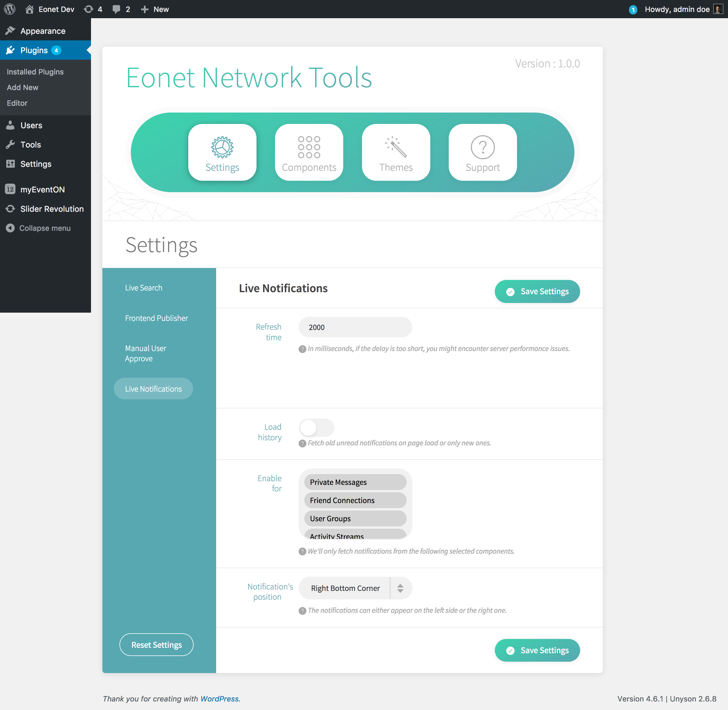Click the WordPress Settings sliders icon
Screen dimensions: 728x710
pos(11,164)
